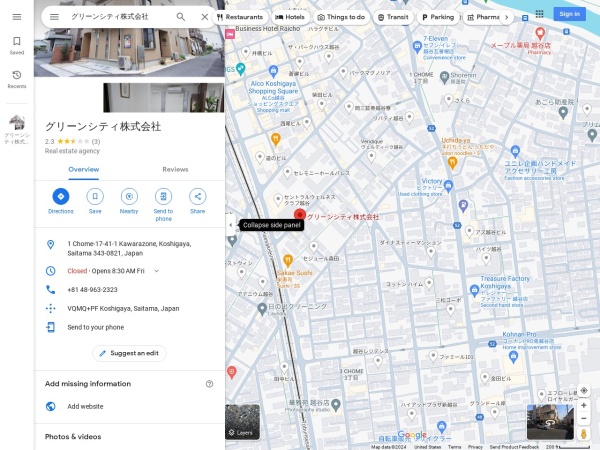600x450 pixels.
Task: Click the Send to your phone row
Action: (x=129, y=327)
